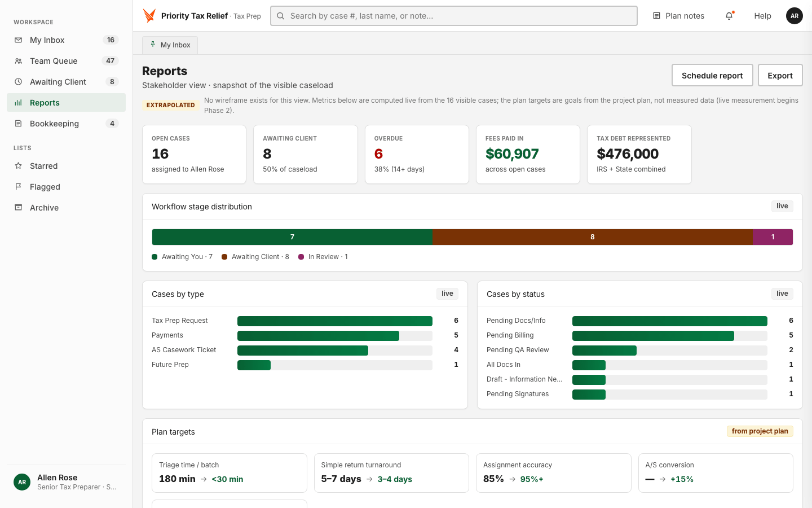
Task: Click the pin icon on My Inbox tab
Action: [x=153, y=45]
